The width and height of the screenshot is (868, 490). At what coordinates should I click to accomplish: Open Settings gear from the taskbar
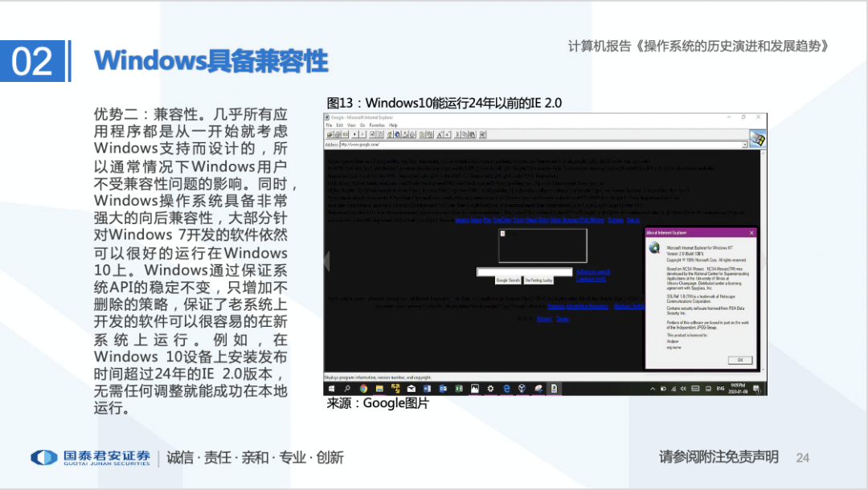(x=490, y=389)
